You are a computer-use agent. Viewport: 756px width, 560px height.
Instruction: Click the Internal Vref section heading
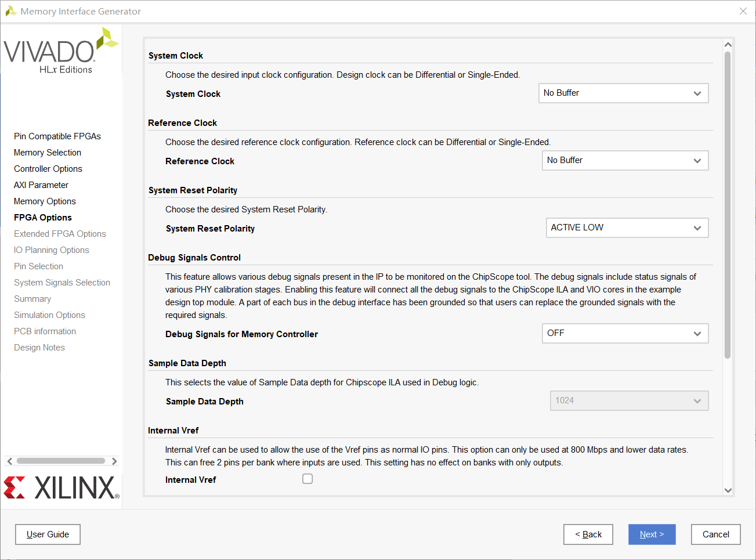tap(173, 431)
